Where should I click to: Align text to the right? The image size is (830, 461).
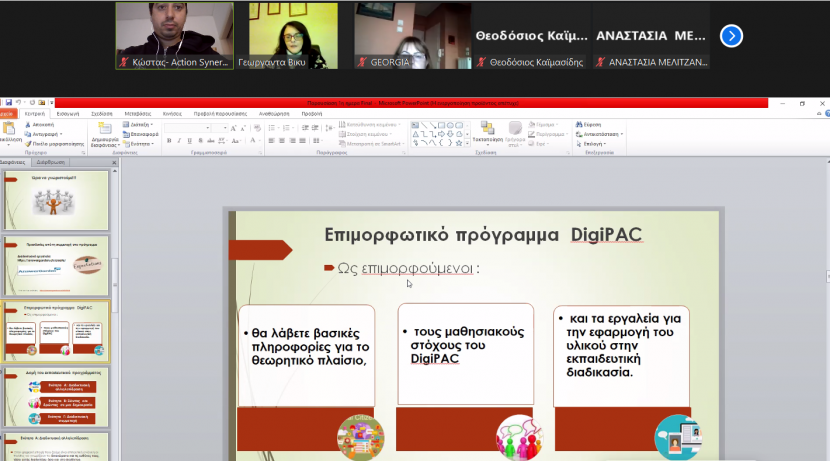(292, 141)
